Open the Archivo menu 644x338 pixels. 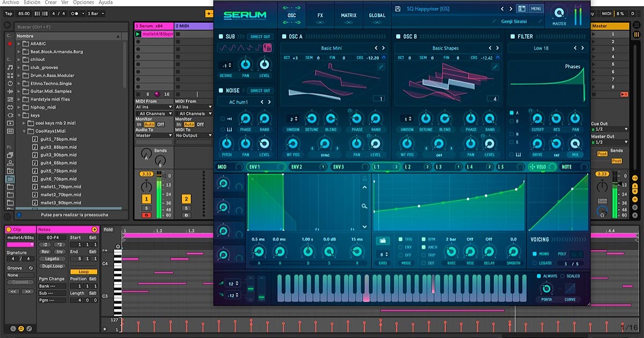click(11, 3)
